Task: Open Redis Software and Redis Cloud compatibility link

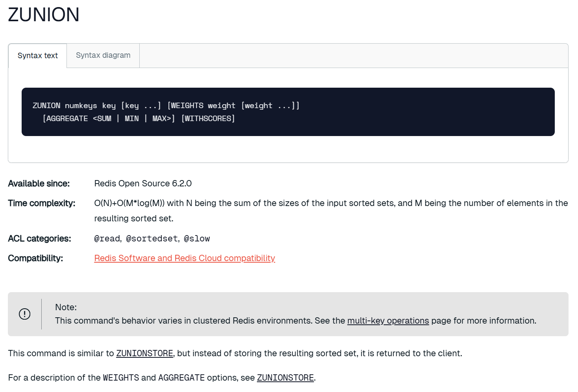Action: pos(185,258)
